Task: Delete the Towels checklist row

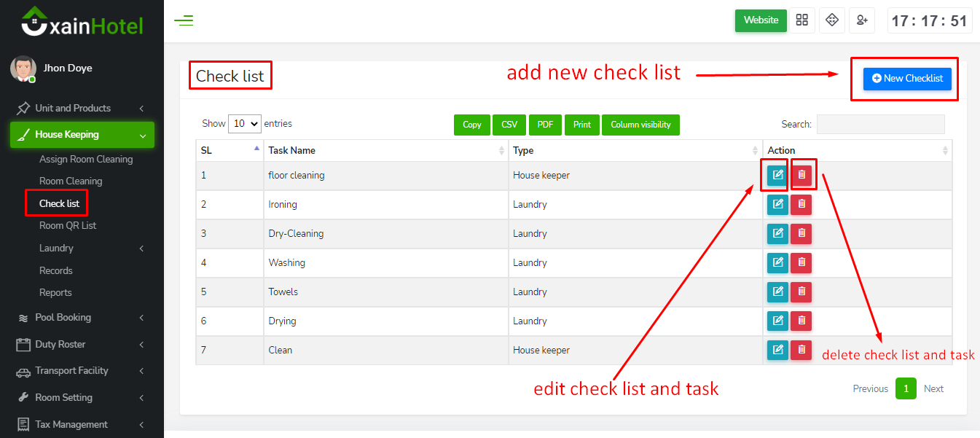Action: point(801,292)
